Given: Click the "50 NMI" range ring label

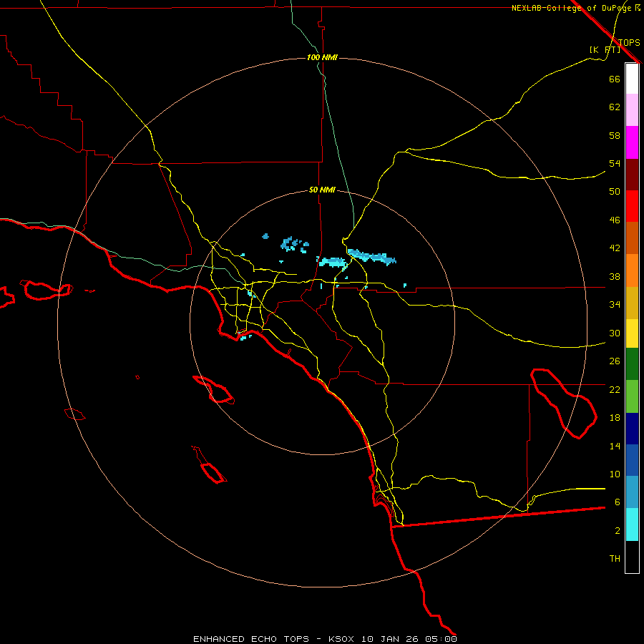Looking at the screenshot, I should [x=322, y=190].
